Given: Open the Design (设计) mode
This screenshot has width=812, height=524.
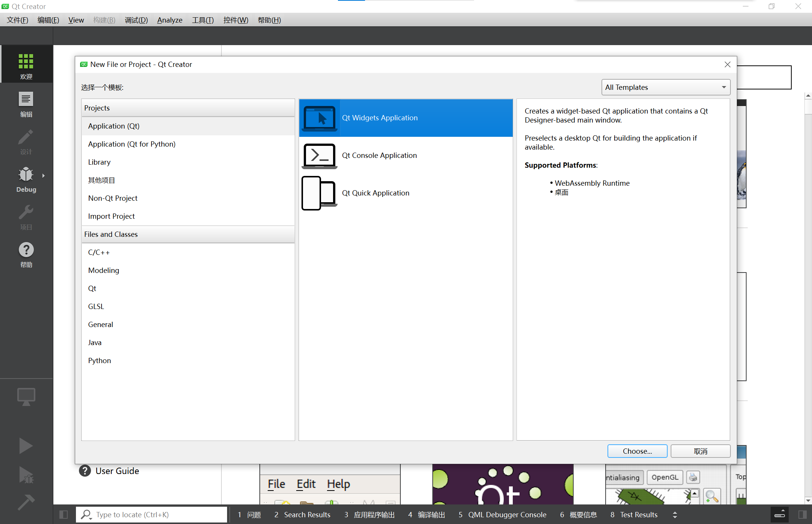Looking at the screenshot, I should (26, 142).
